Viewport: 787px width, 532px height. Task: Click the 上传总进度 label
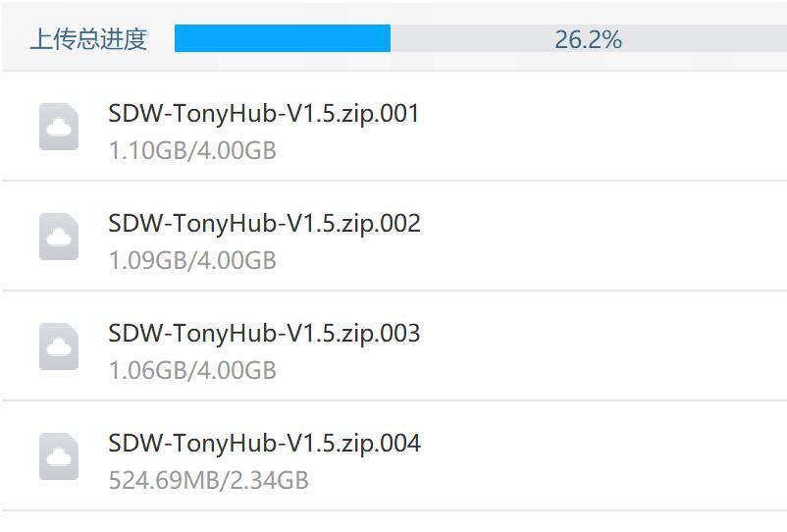88,39
